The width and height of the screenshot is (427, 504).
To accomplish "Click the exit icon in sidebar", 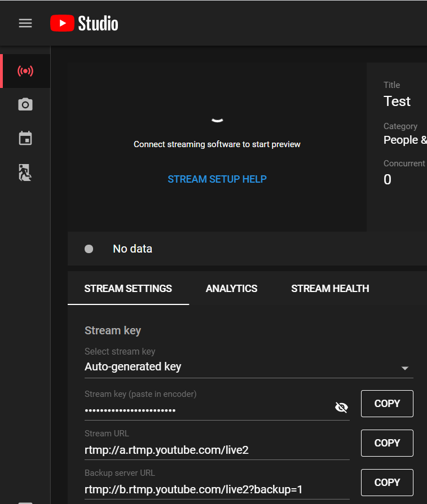I will (25, 173).
